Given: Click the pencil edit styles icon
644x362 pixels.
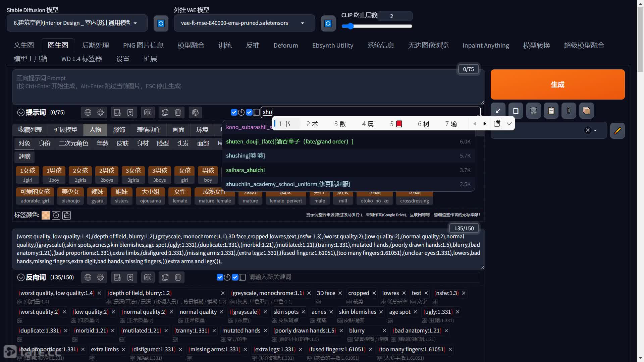Looking at the screenshot, I should point(618,131).
